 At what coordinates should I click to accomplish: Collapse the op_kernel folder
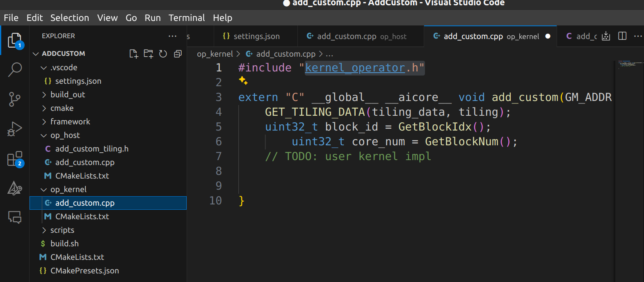[44, 189]
